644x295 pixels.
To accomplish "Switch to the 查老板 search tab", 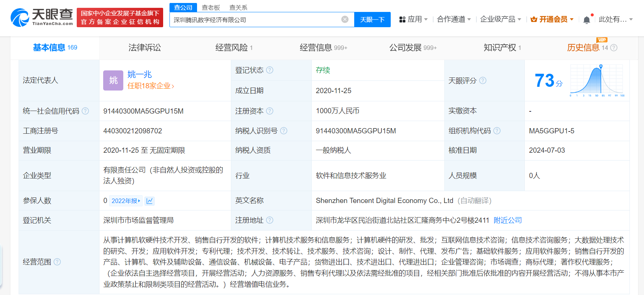I will tap(211, 7).
